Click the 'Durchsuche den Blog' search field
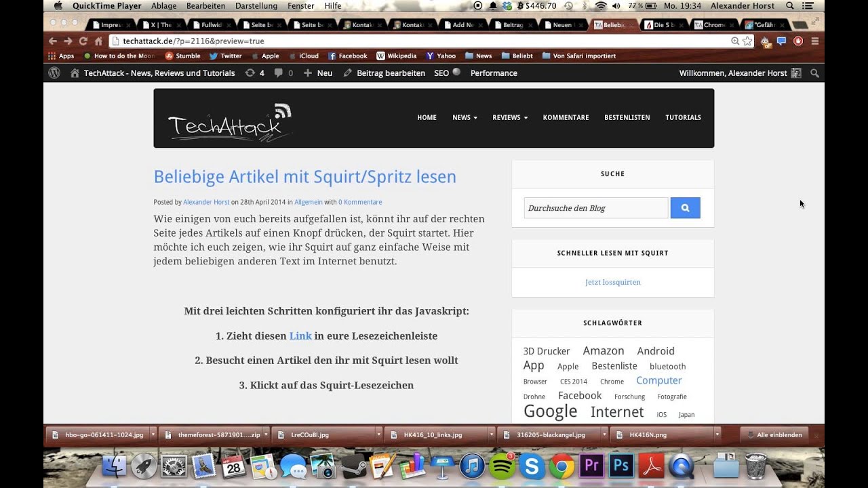Screen dimensions: 868x488 (595, 207)
